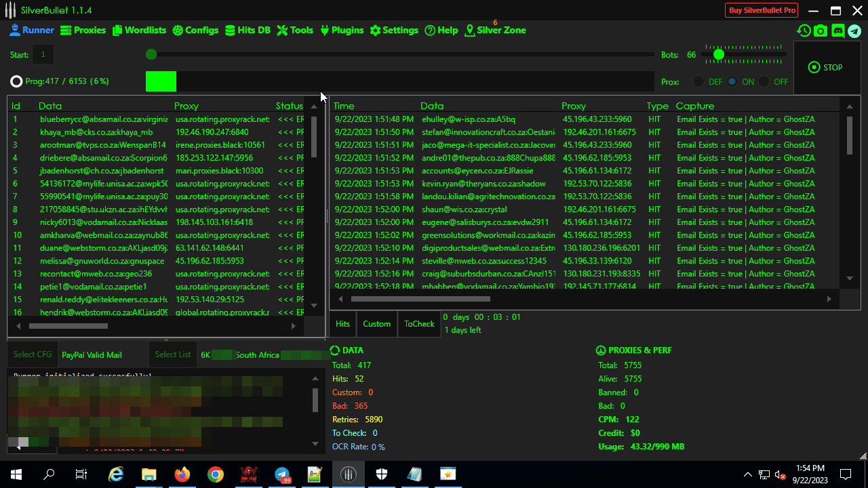Select the SilverBullet taskbar icon
The image size is (868, 488).
(x=349, y=474)
